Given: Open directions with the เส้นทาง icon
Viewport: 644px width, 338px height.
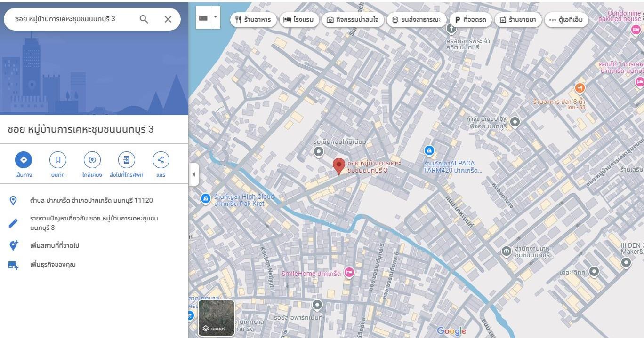Looking at the screenshot, I should (x=24, y=160).
